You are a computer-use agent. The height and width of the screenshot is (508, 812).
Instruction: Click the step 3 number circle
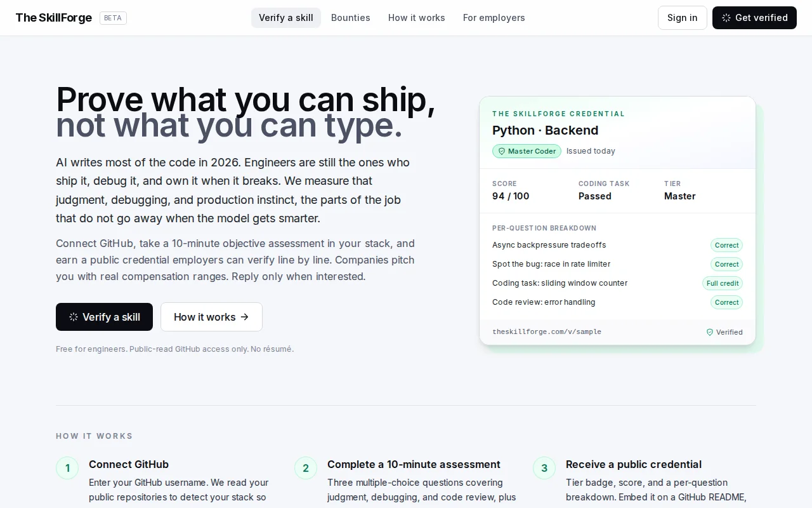[544, 469]
